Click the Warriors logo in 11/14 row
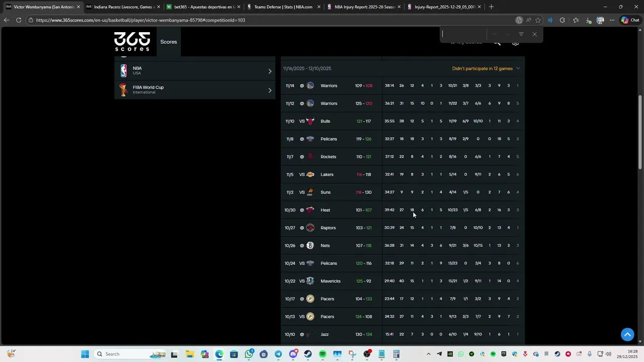The image size is (644, 362). click(x=310, y=85)
